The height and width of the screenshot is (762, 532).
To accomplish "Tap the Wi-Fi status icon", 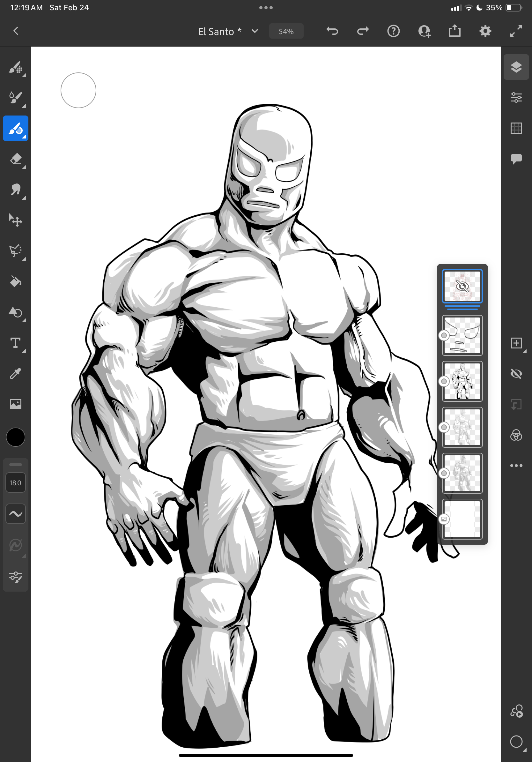I will pos(469,8).
